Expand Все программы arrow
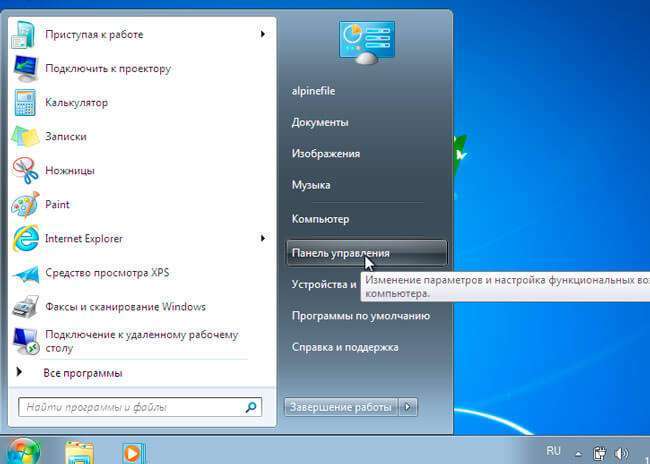This screenshot has width=650, height=464. coord(19,372)
